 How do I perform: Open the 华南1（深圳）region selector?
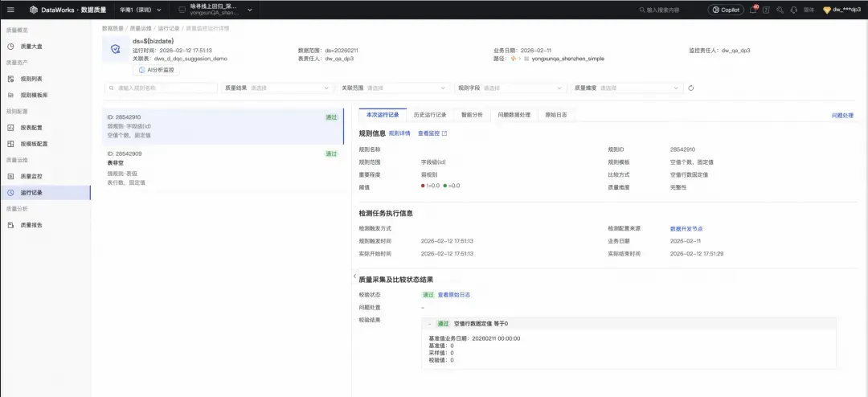141,10
